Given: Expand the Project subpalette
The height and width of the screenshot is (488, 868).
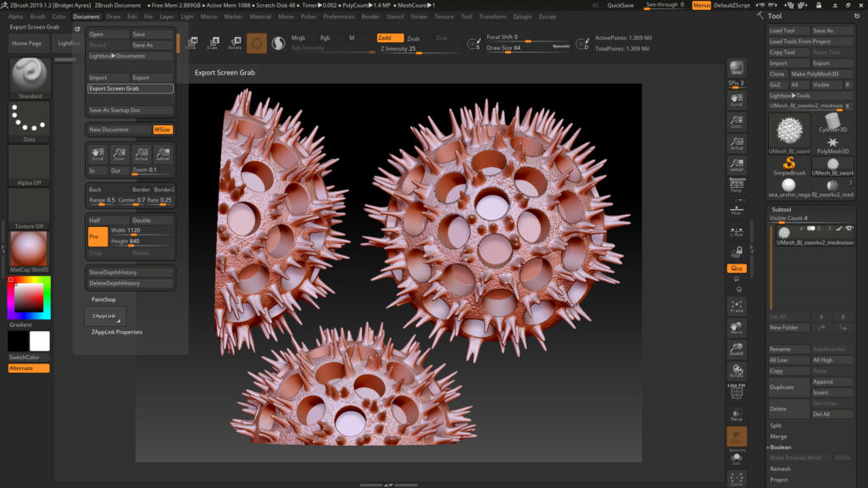Looking at the screenshot, I should (779, 480).
